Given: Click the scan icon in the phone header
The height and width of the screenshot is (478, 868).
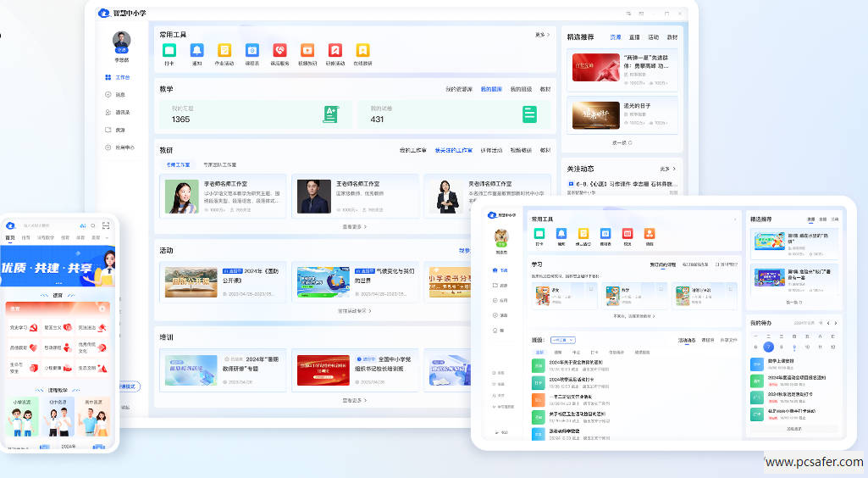Looking at the screenshot, I should point(106,225).
